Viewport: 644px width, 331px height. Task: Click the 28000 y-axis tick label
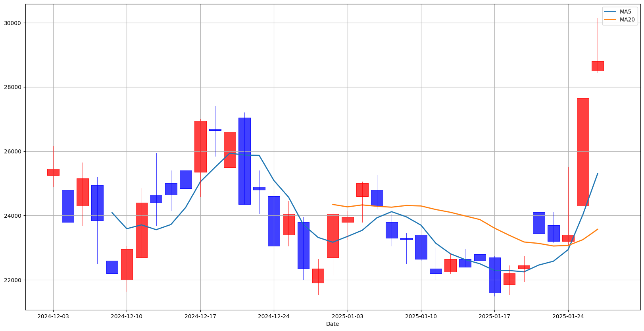pyautogui.click(x=13, y=87)
